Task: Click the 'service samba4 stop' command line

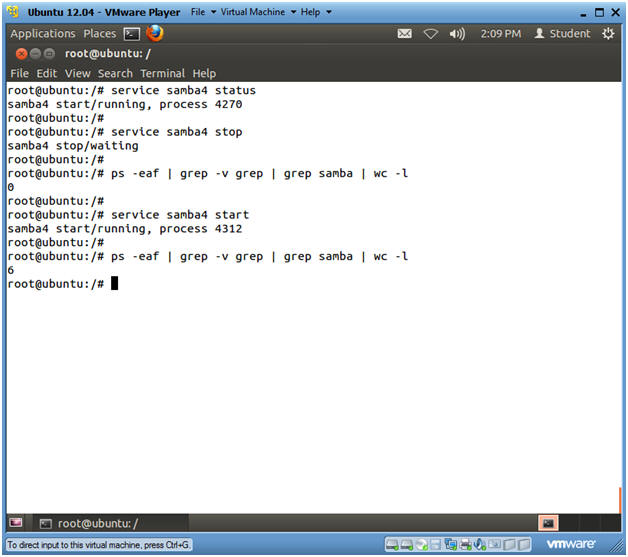Action: coord(125,132)
